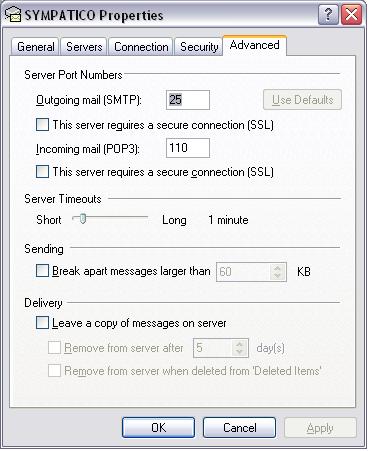This screenshot has width=369, height=451.
Task: Click the Incoming mail POP3 port field
Action: pos(188,148)
